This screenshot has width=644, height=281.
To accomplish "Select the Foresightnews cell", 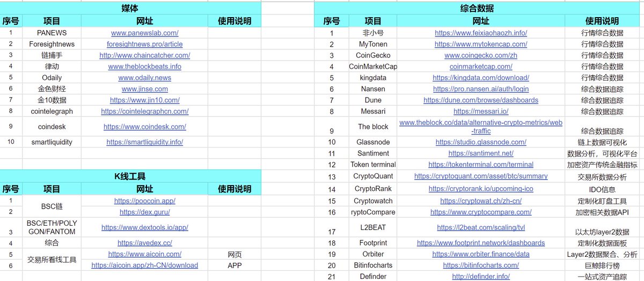I will 52,44.
